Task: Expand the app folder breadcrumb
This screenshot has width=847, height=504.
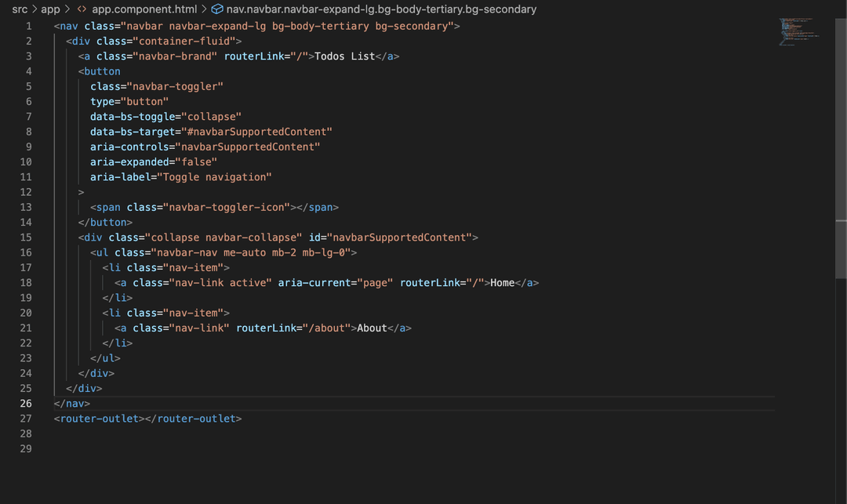Action: (x=50, y=9)
